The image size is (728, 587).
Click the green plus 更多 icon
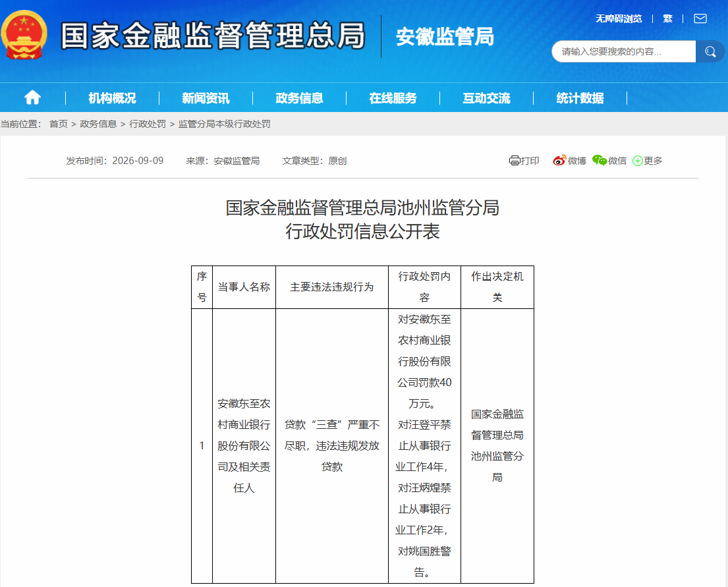(638, 161)
